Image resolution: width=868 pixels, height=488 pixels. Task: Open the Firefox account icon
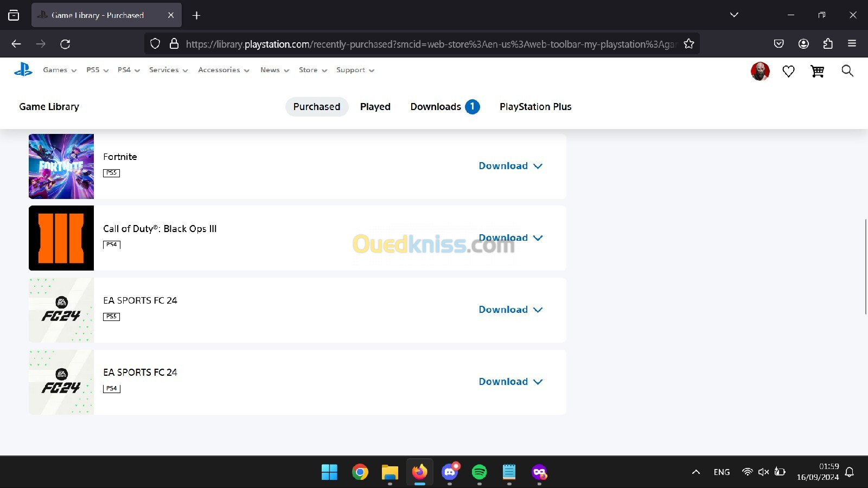tap(803, 44)
